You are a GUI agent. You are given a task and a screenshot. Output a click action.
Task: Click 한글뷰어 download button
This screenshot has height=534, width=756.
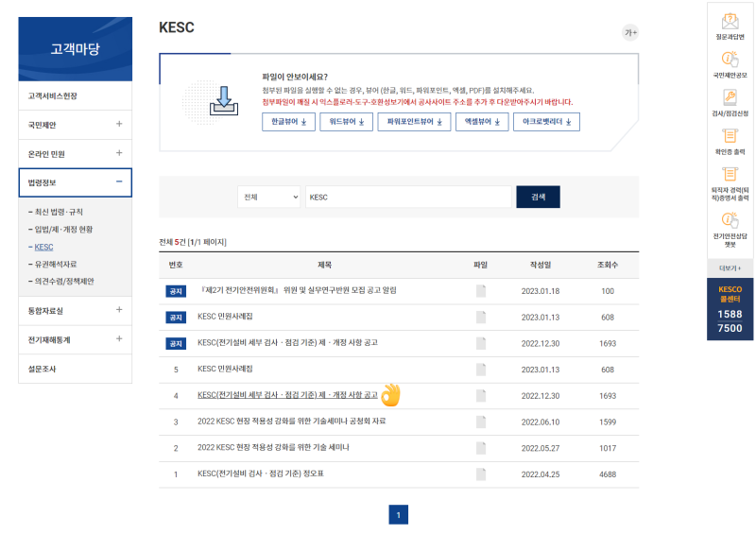288,122
